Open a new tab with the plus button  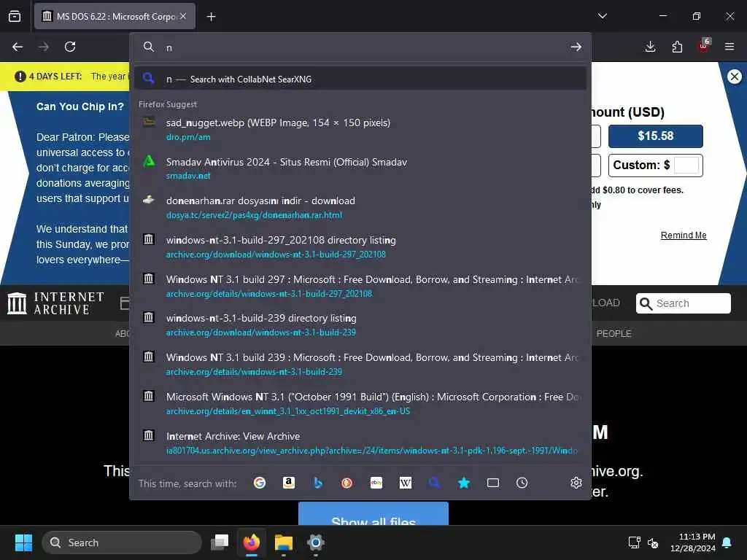211,17
